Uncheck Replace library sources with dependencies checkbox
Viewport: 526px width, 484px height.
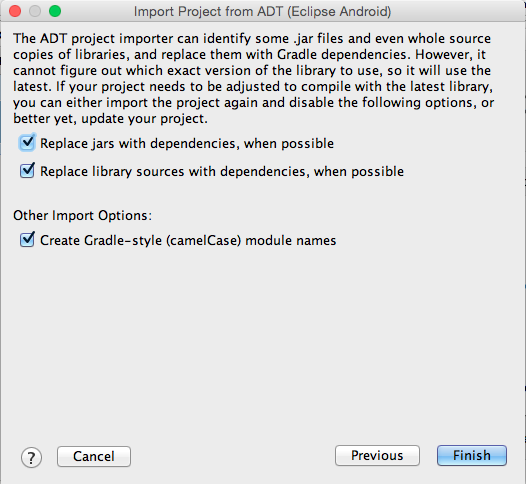tap(27, 171)
